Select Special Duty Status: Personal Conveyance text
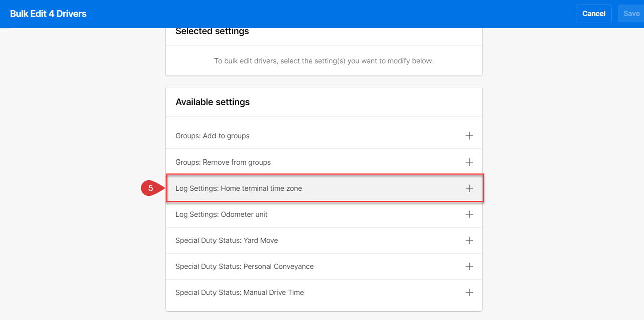The width and height of the screenshot is (644, 320). click(x=245, y=266)
